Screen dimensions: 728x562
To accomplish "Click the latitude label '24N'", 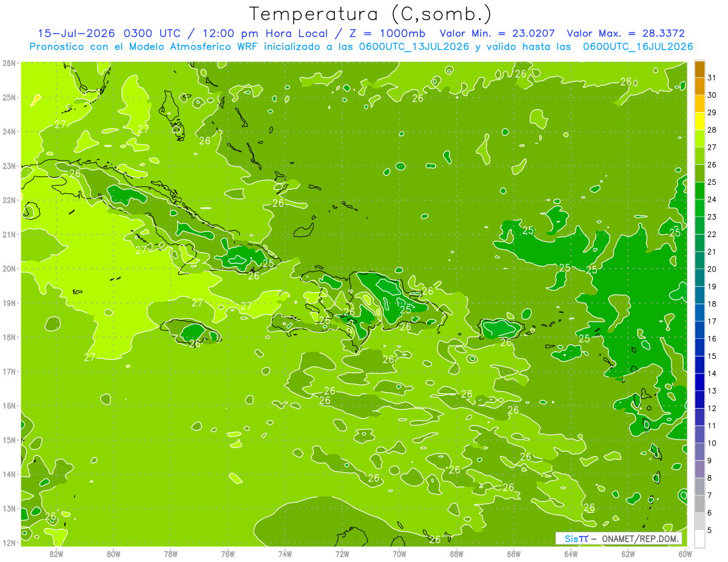I will [x=9, y=132].
